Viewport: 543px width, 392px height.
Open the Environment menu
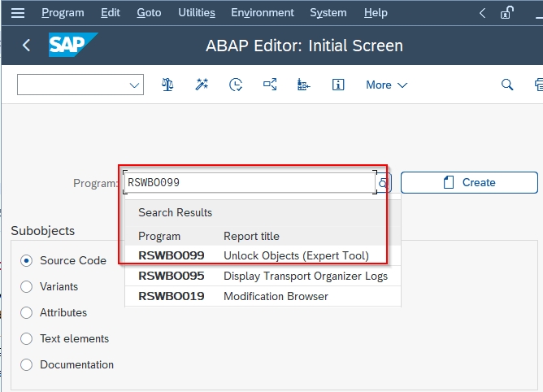[263, 13]
